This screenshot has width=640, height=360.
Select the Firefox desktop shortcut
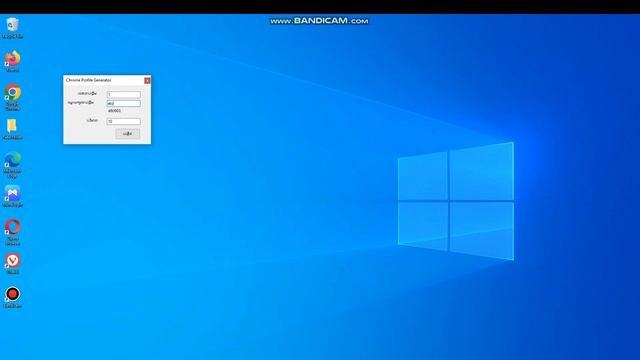(13, 62)
